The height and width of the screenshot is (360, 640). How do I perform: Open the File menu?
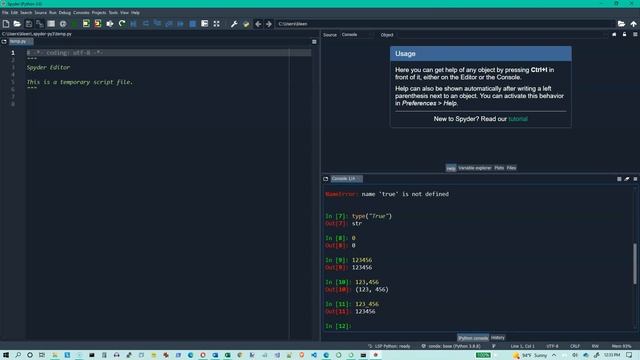[5, 13]
